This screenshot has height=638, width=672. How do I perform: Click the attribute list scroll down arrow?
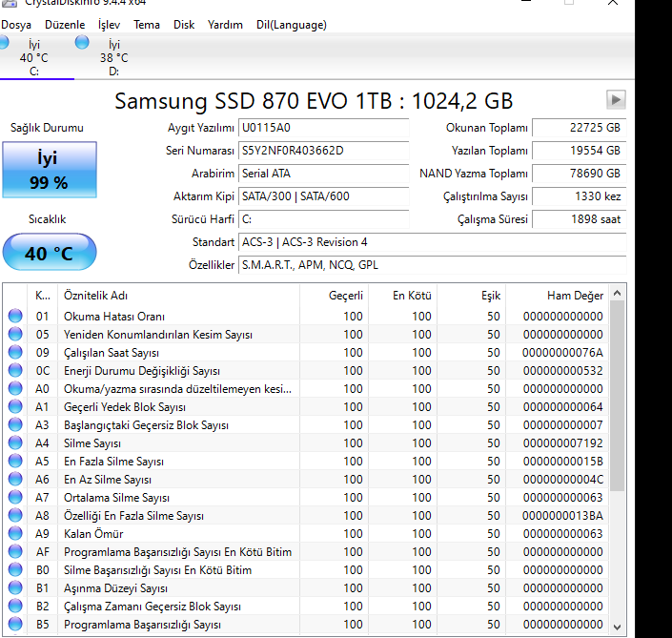click(617, 628)
